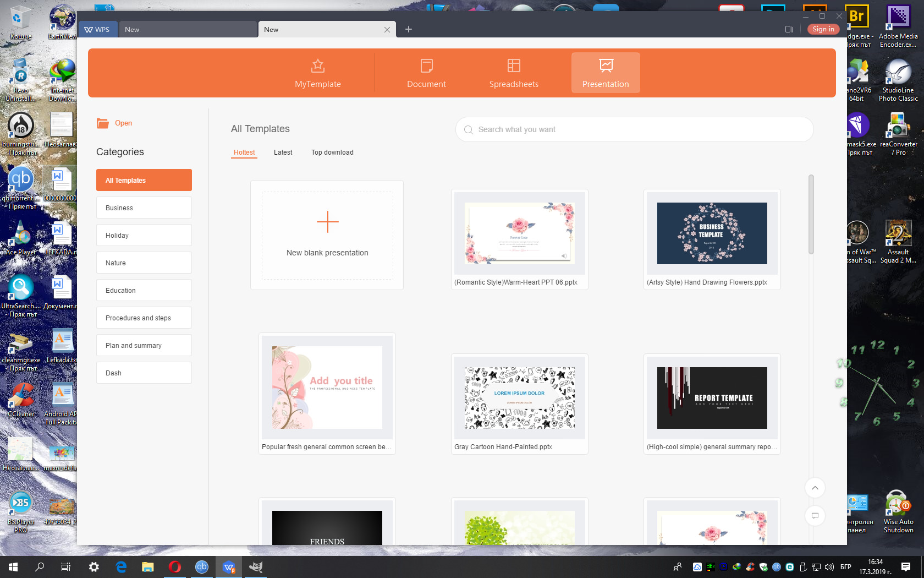The image size is (924, 578).
Task: Select the All Templates category
Action: (x=144, y=180)
